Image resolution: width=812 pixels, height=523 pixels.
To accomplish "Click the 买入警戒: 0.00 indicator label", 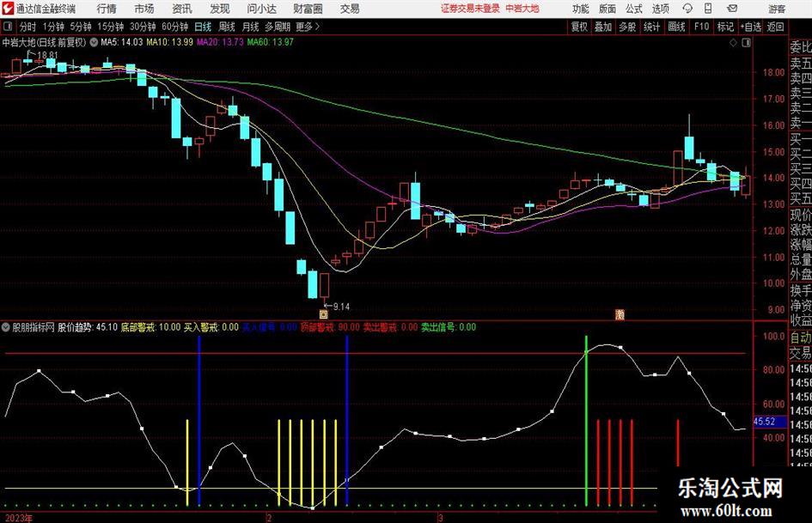I will pos(211,327).
